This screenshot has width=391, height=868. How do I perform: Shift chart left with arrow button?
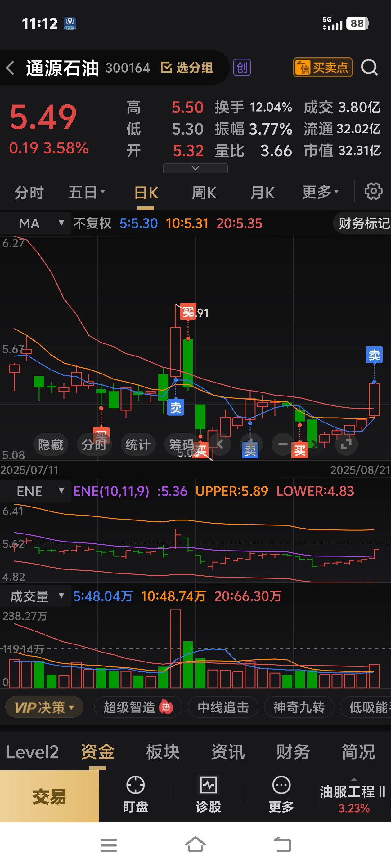[x=220, y=444]
